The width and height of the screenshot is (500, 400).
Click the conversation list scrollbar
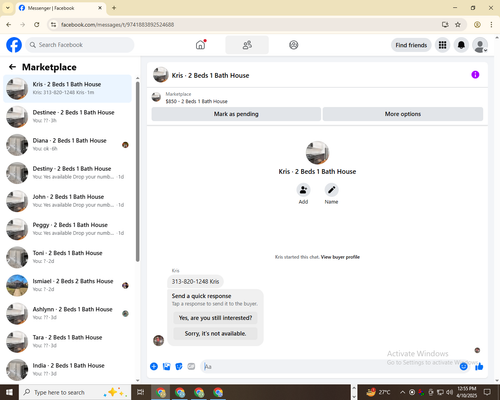137,172
